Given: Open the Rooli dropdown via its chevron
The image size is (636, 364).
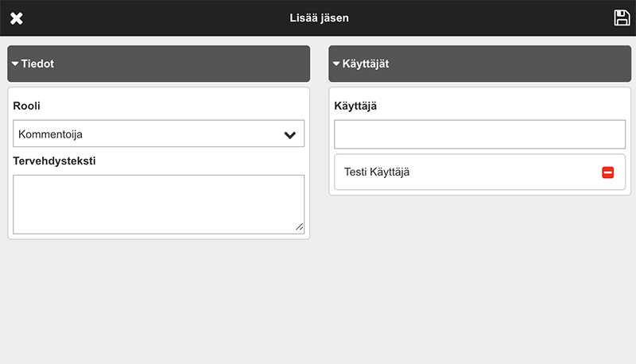Looking at the screenshot, I should tap(290, 134).
